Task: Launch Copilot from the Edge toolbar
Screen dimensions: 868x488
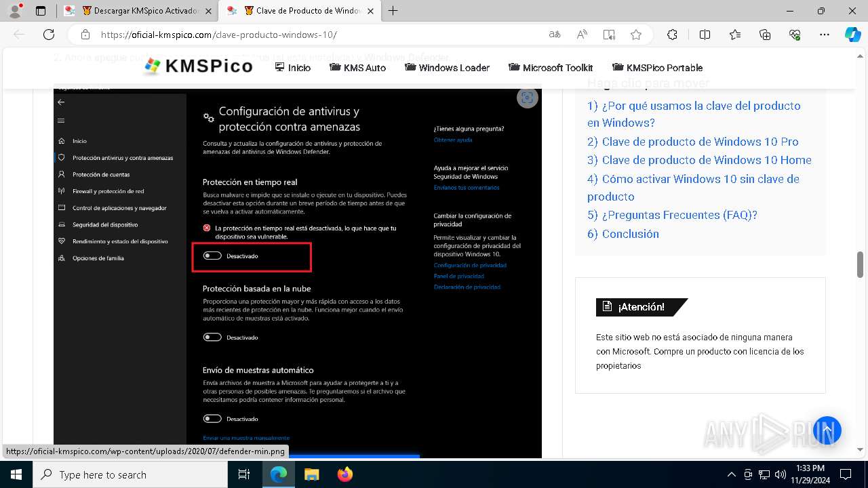Action: 852,35
